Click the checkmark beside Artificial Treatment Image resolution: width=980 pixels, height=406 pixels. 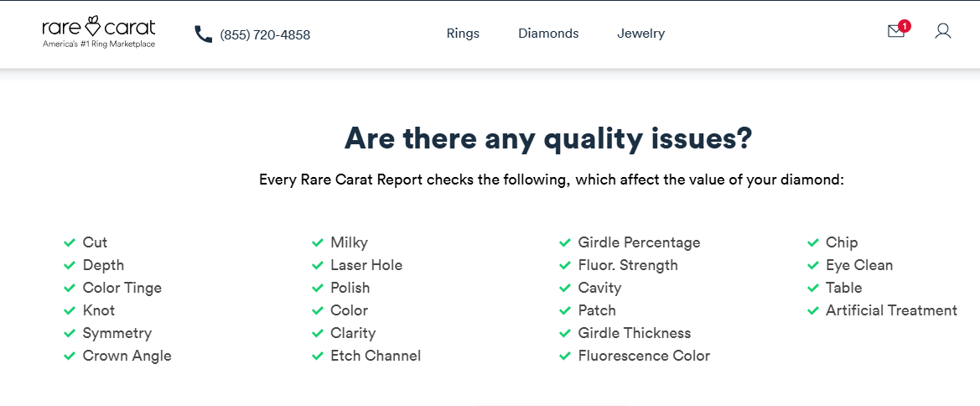[x=812, y=310]
